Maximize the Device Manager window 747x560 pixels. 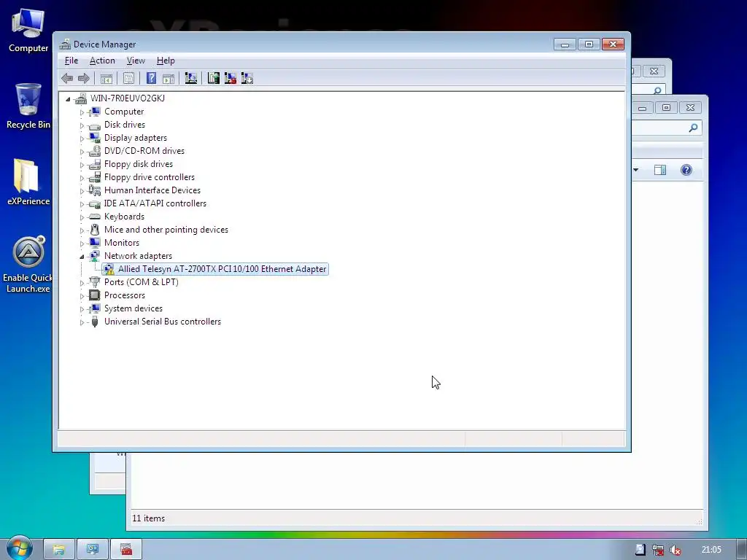(x=589, y=44)
